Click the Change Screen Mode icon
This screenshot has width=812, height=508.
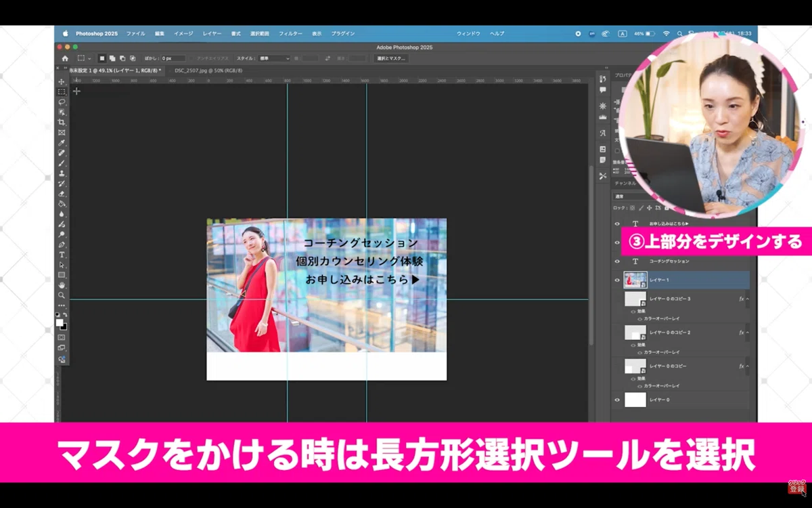coord(62,348)
